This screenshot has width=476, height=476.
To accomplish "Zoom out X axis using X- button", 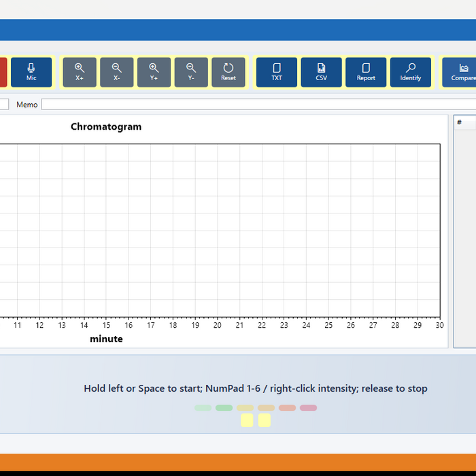I will 116,72.
